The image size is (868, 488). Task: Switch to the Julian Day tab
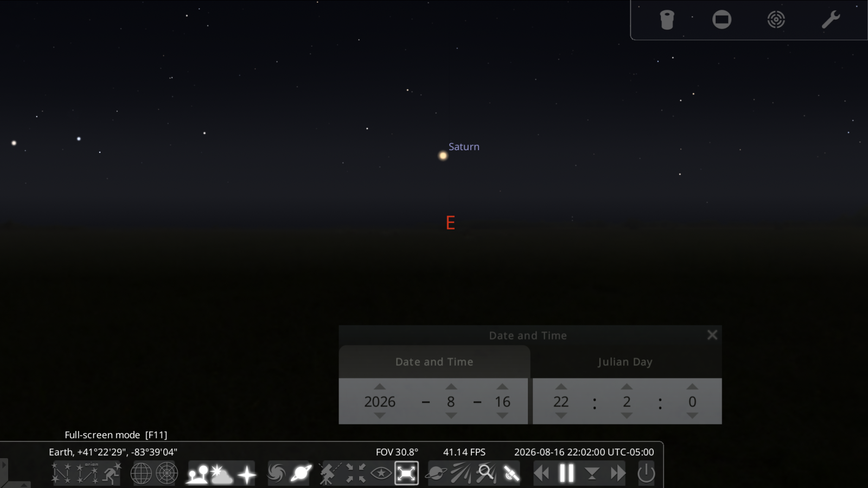(x=626, y=362)
